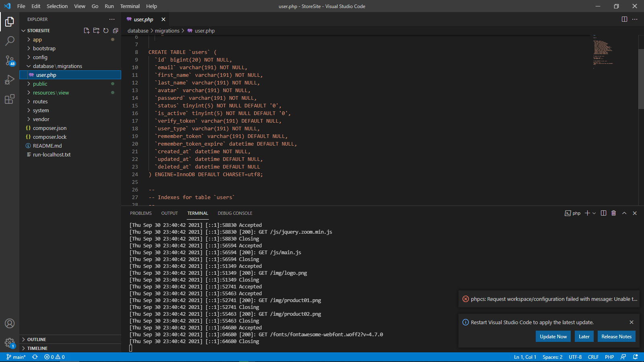Expand the TIMELINE section
This screenshot has height=362, width=644.
(70, 348)
